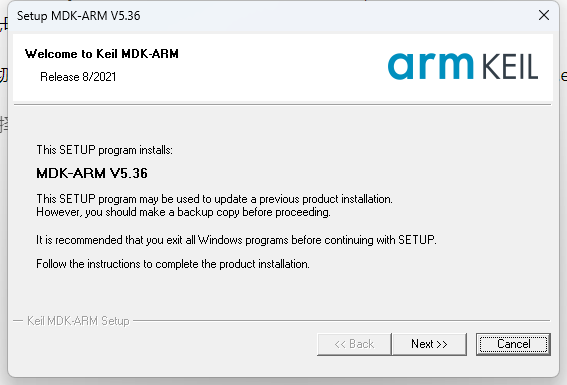The image size is (567, 385).
Task: Click the blue arm logo text
Action: pos(430,66)
